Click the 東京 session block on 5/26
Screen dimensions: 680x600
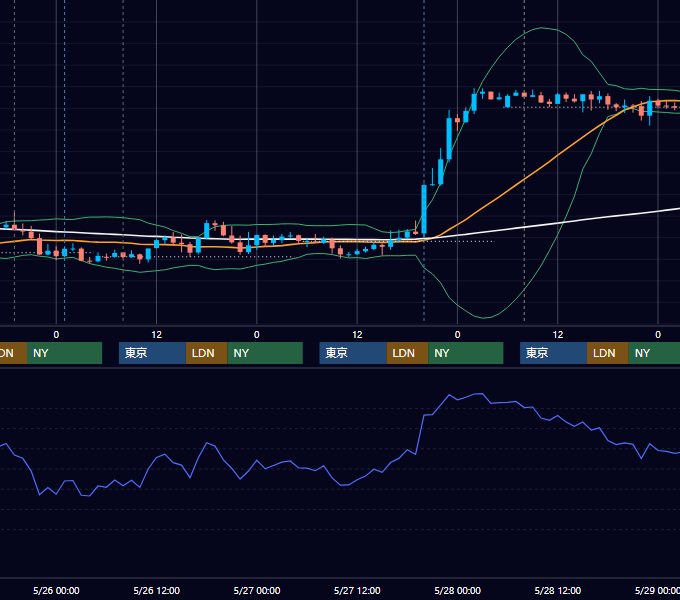tap(152, 353)
